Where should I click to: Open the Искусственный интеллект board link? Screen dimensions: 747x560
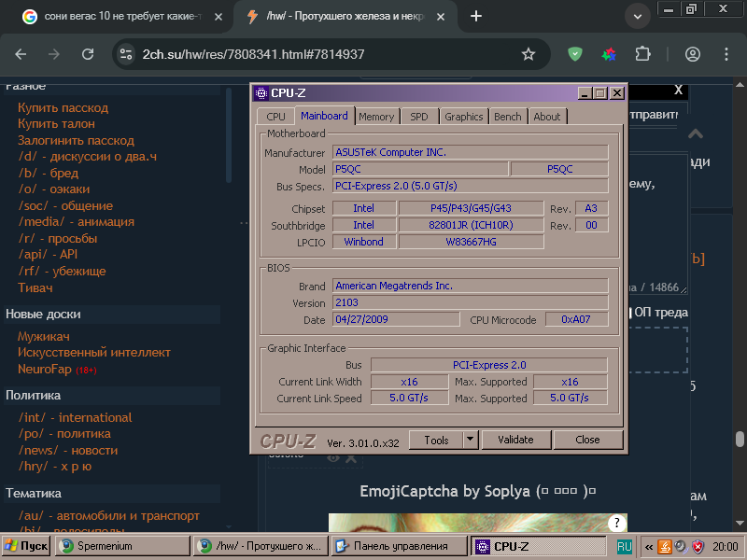coord(94,353)
